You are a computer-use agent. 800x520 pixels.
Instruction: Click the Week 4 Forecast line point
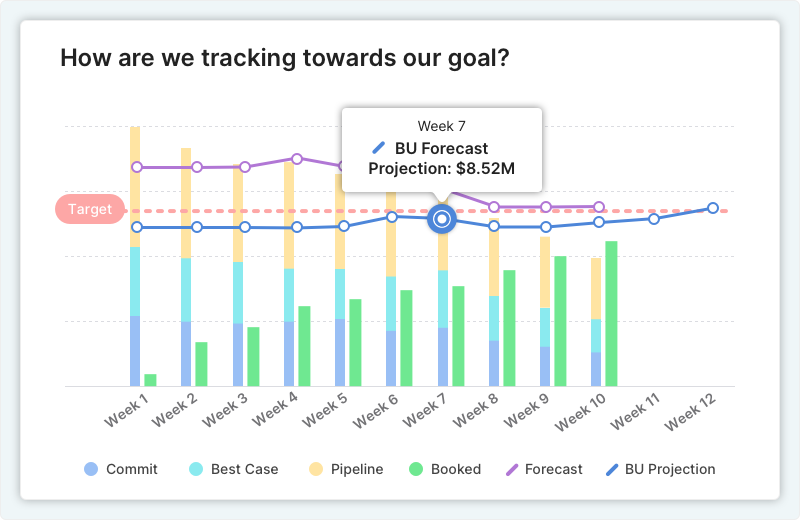297,159
